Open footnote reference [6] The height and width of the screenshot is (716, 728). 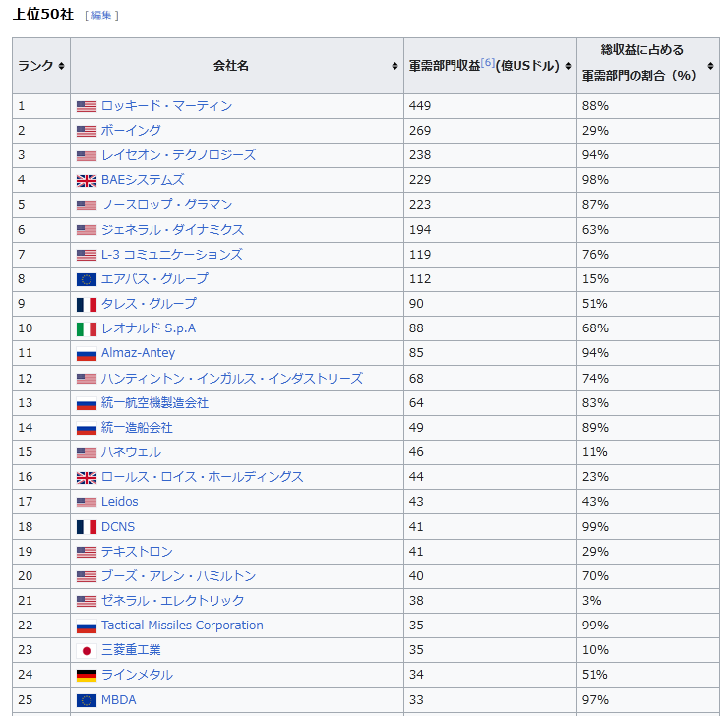[488, 63]
